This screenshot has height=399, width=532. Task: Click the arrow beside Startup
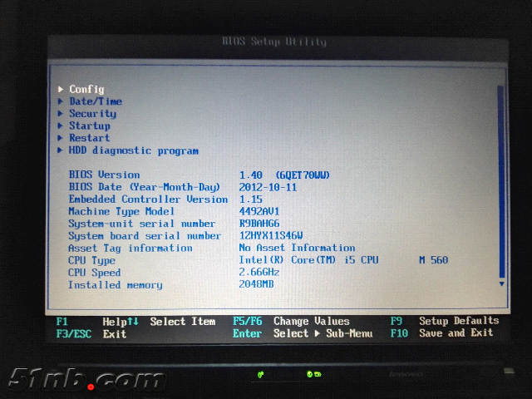[x=61, y=126]
